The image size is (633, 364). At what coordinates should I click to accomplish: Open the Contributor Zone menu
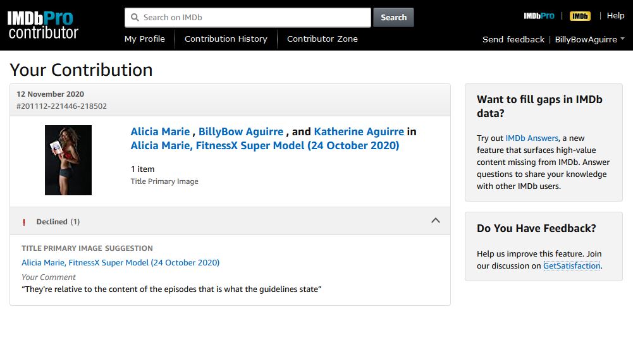tap(322, 39)
